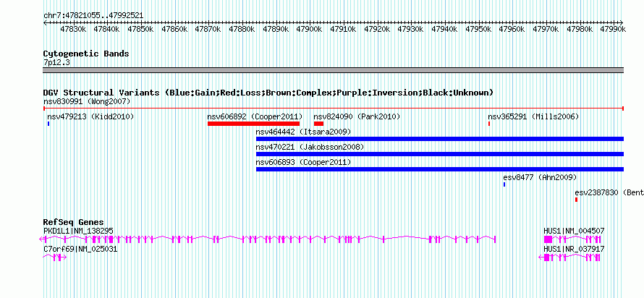Select the small blue esv8477 marker
This screenshot has width=644, height=298.
[x=504, y=184]
